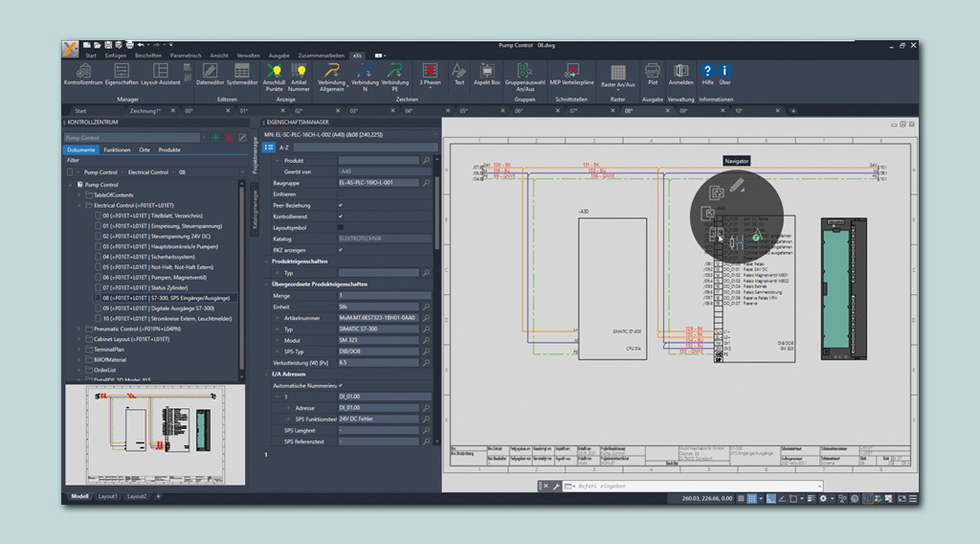Collapse the Electrical Control tree node

(80, 205)
